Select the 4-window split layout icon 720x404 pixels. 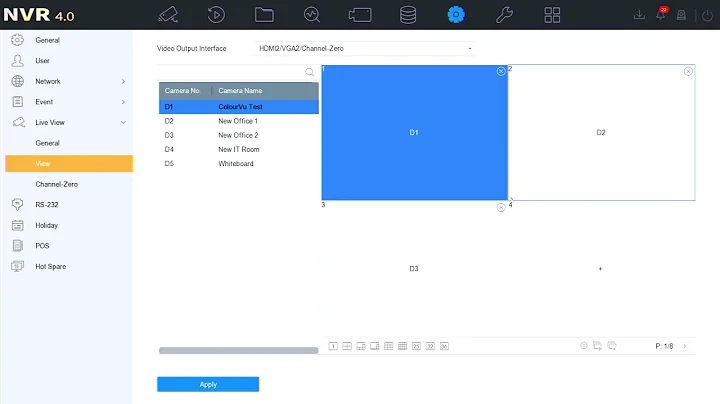(347, 346)
